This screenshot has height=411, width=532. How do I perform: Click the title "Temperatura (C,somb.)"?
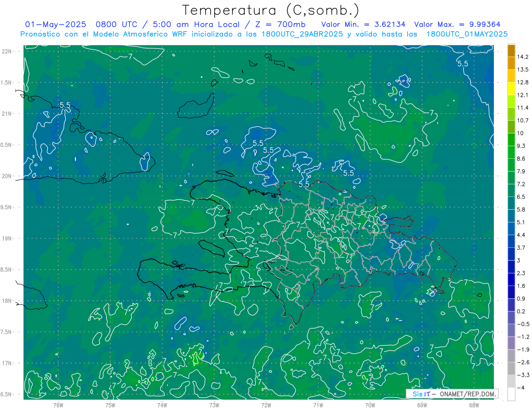tap(270, 11)
